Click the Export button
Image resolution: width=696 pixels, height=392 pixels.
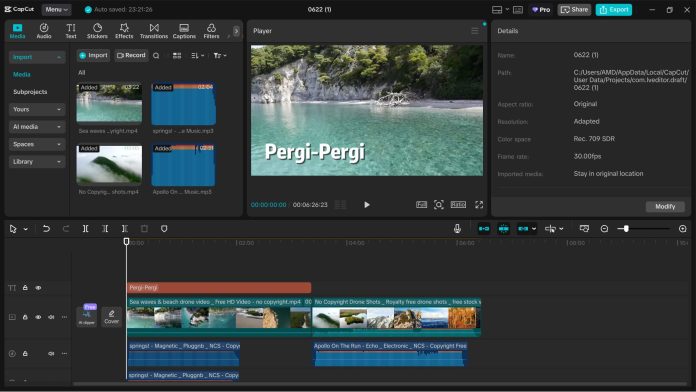coord(614,9)
